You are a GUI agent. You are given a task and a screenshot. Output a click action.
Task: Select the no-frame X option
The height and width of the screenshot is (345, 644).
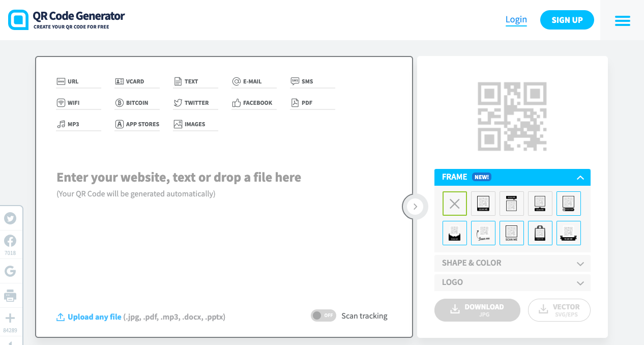click(455, 204)
